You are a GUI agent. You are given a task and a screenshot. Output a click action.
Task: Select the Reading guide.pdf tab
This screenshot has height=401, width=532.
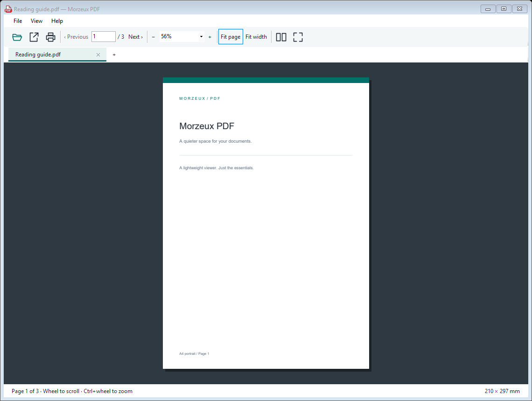[57, 55]
